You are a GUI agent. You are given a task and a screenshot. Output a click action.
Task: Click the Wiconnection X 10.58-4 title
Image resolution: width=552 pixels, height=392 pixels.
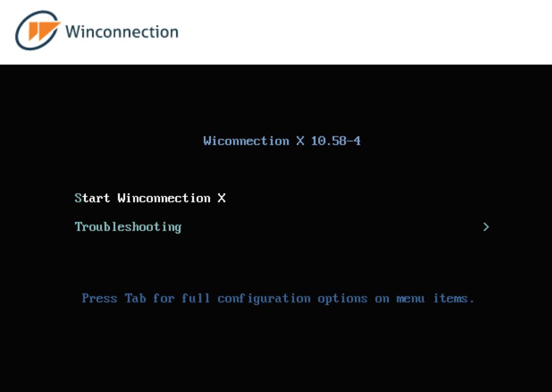[x=282, y=141]
